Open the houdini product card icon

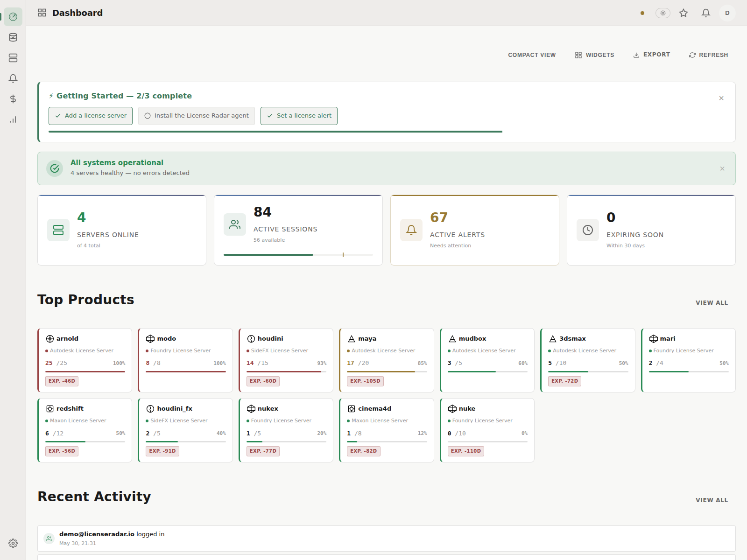251,339
